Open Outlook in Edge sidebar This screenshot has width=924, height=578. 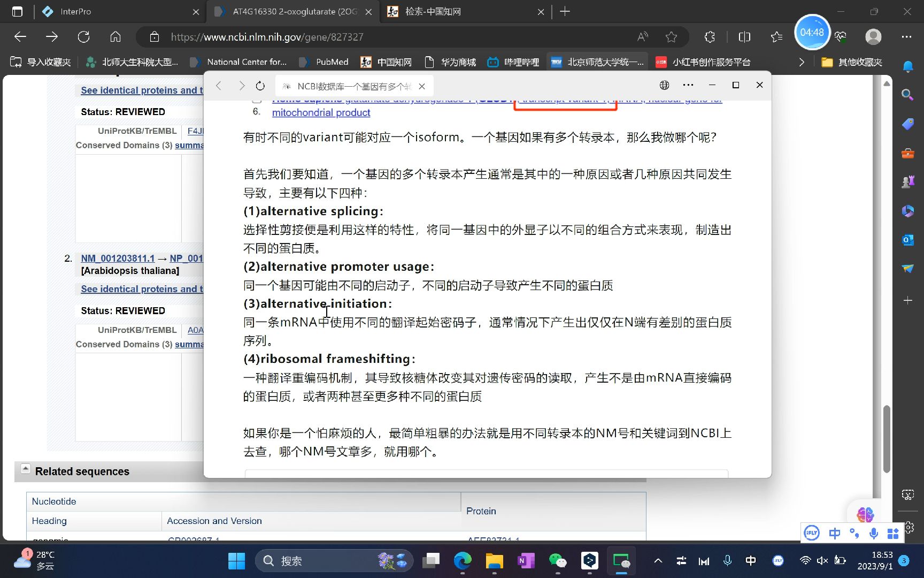907,240
